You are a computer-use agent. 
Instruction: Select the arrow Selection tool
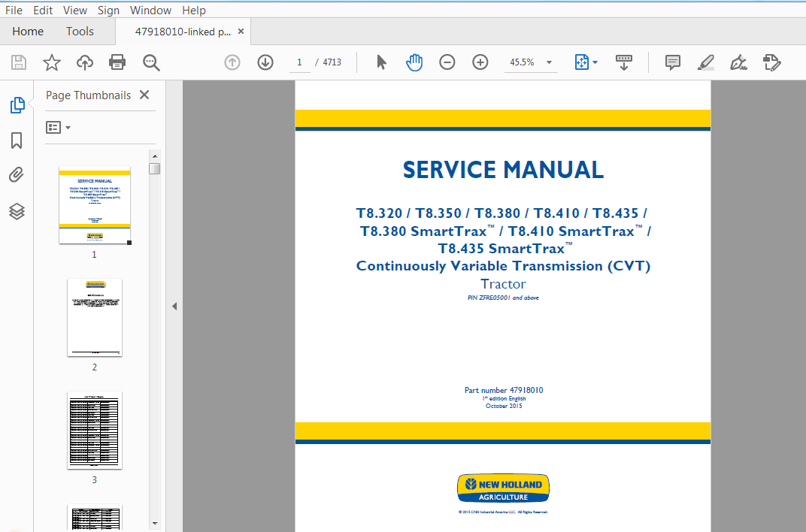click(x=381, y=62)
